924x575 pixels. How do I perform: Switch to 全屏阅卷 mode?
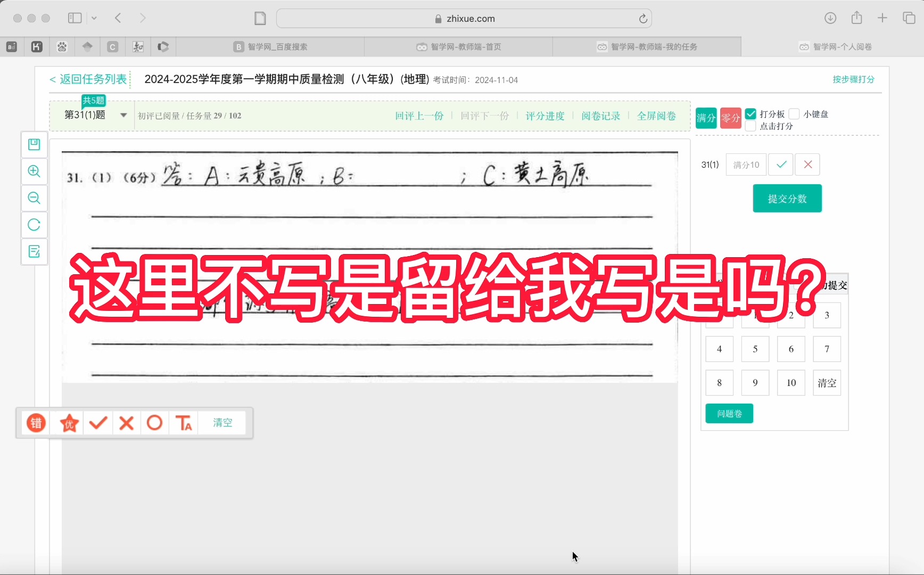(656, 116)
